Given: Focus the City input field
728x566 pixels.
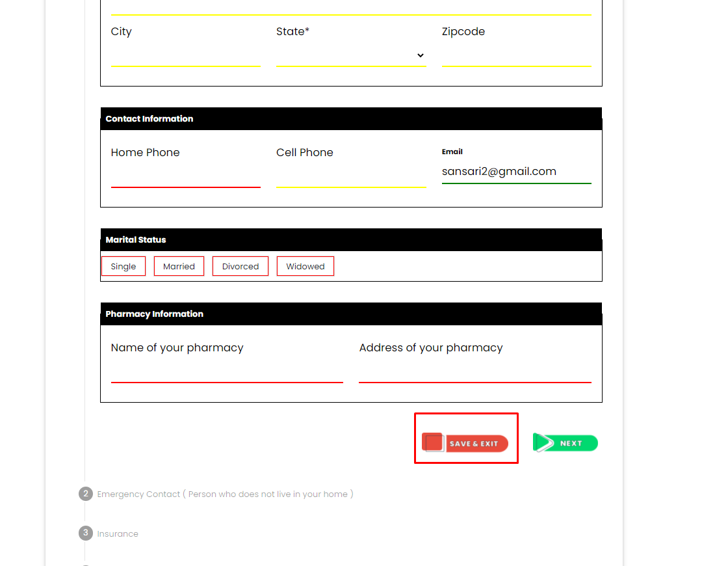Looking at the screenshot, I should 186,56.
